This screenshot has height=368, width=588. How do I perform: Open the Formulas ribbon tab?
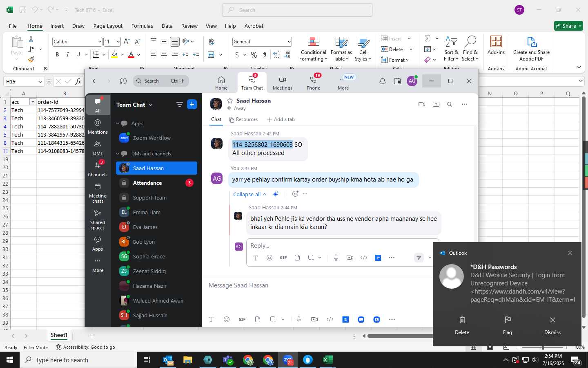click(x=142, y=26)
